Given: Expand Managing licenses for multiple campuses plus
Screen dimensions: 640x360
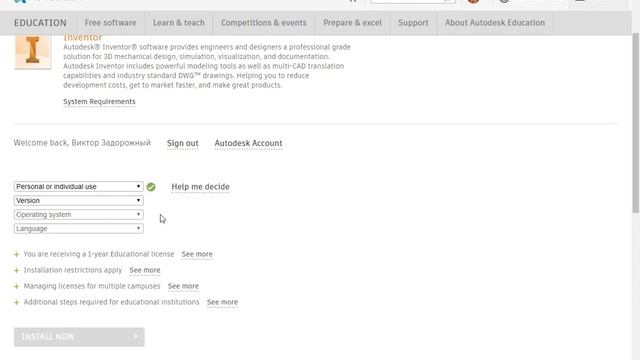Looking at the screenshot, I should pyautogui.click(x=16, y=287).
